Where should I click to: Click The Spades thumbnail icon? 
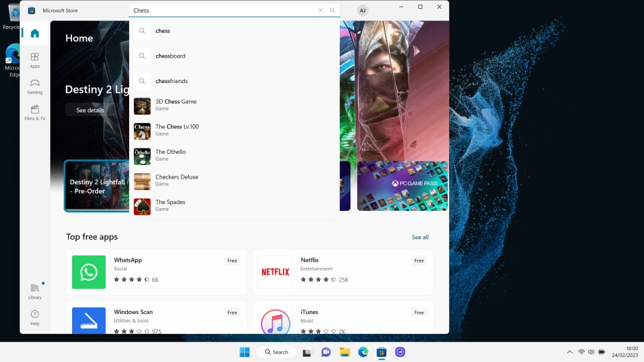pos(142,206)
